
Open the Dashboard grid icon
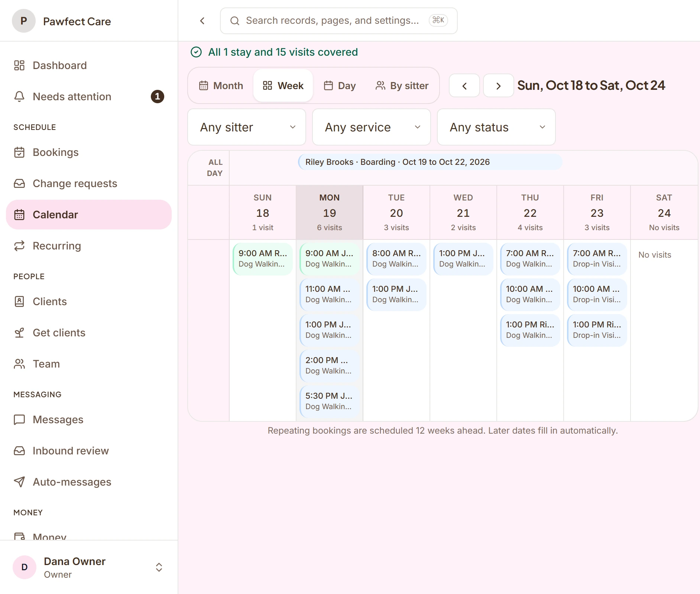pos(19,65)
